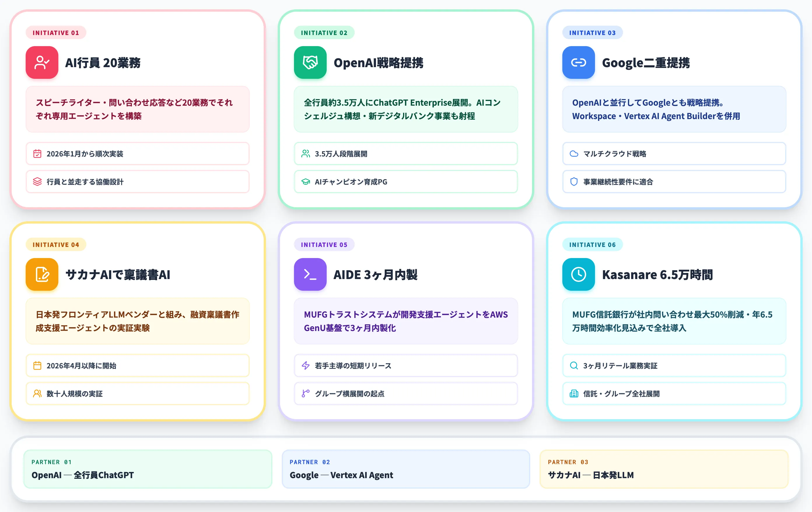Click the git branch icon beside グループ横展開の起点
812x512 pixels.
tap(306, 393)
